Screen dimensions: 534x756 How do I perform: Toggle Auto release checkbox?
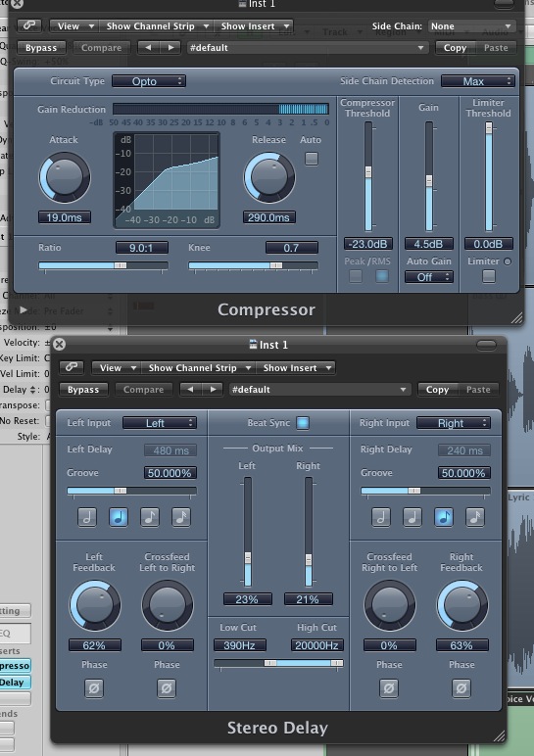click(x=312, y=159)
